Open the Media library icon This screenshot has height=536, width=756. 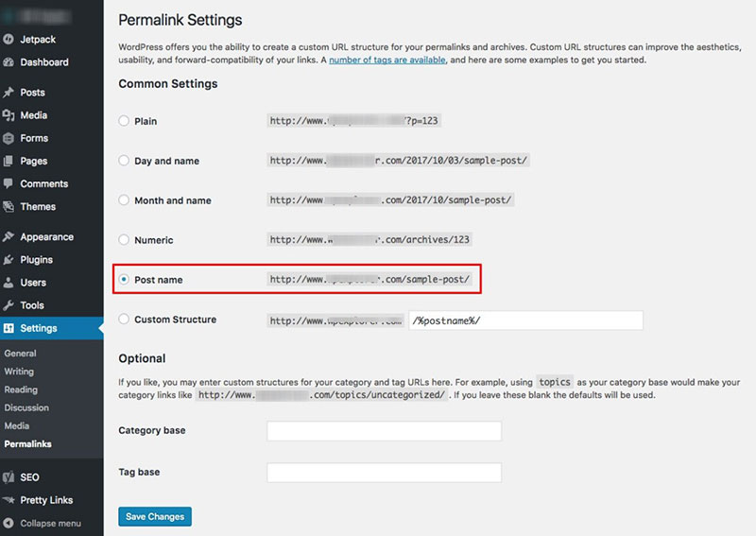pos(9,114)
